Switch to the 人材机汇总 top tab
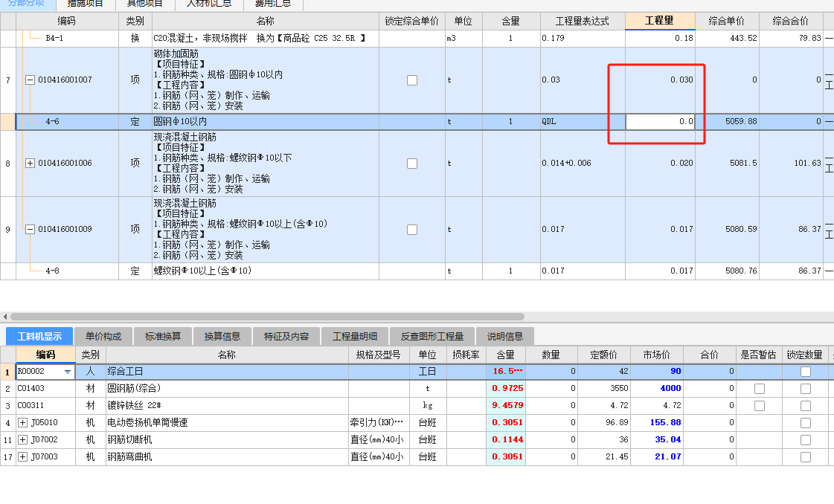The image size is (834, 504). click(x=209, y=4)
